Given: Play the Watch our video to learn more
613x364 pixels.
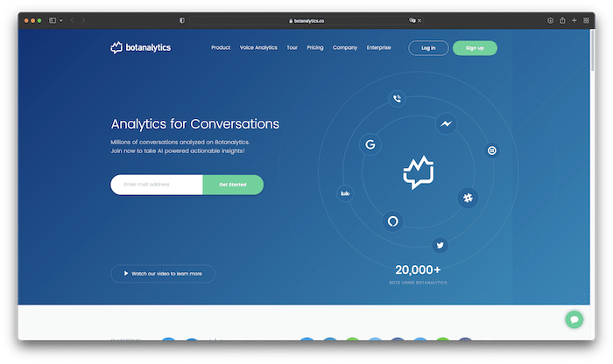Looking at the screenshot, I should (x=163, y=273).
